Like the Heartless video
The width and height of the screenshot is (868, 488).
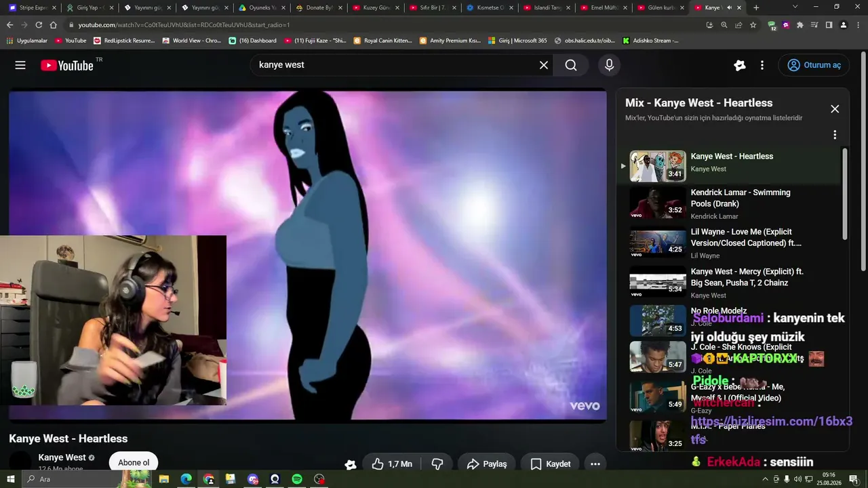392,464
